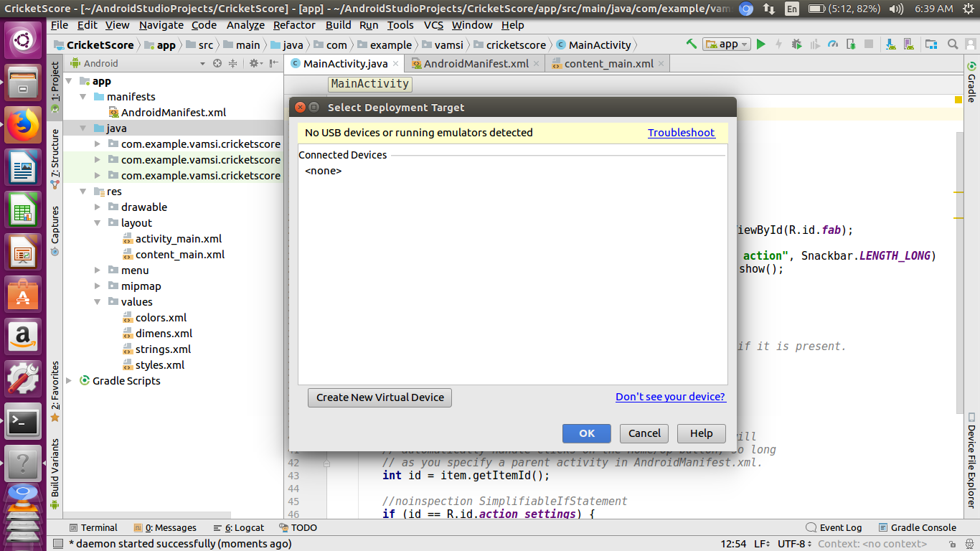980x551 pixels.
Task: Toggle the 1: Project side tab
Action: coord(55,87)
